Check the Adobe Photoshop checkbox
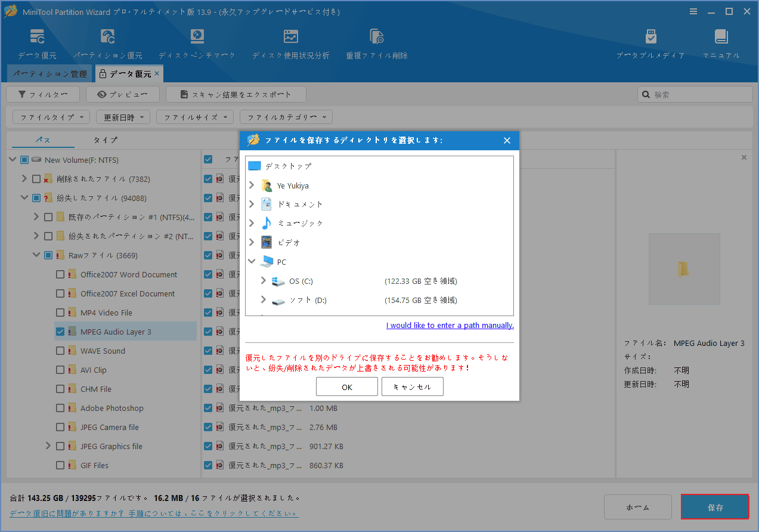Viewport: 759px width, 532px height. coord(60,408)
